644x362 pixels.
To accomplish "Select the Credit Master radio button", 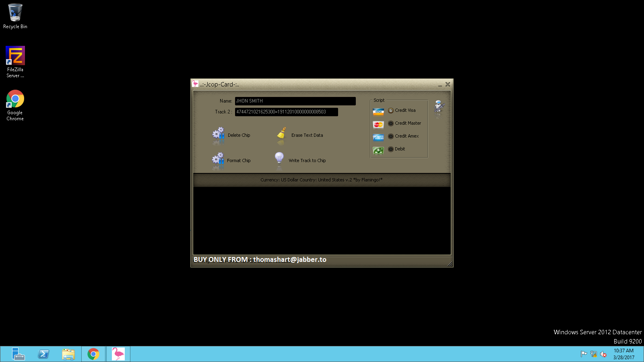I will click(391, 123).
